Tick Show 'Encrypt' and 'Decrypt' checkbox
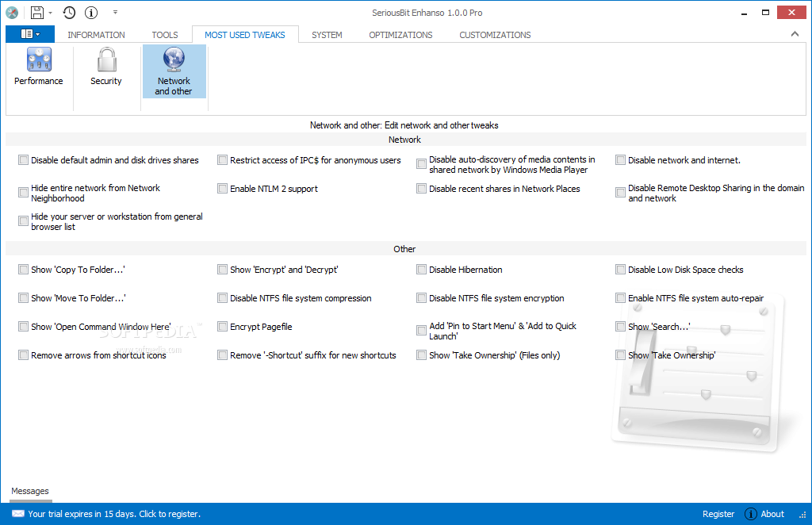The image size is (812, 525). tap(222, 269)
